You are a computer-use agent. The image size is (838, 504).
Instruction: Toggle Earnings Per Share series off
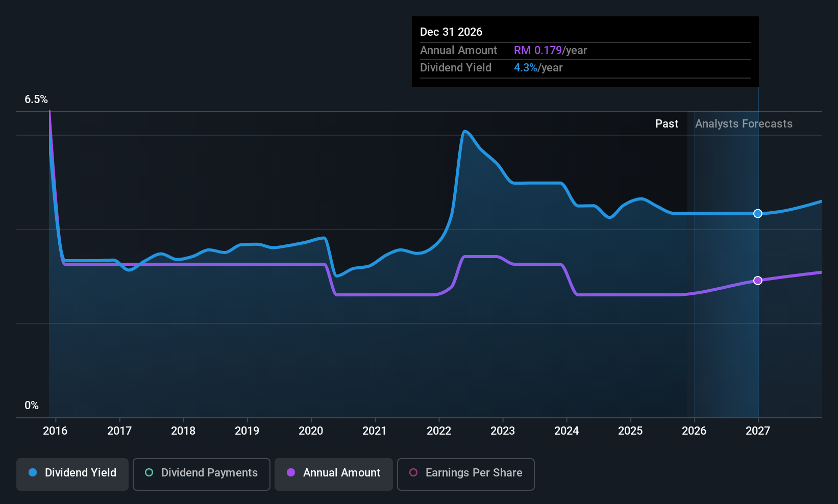pyautogui.click(x=465, y=473)
